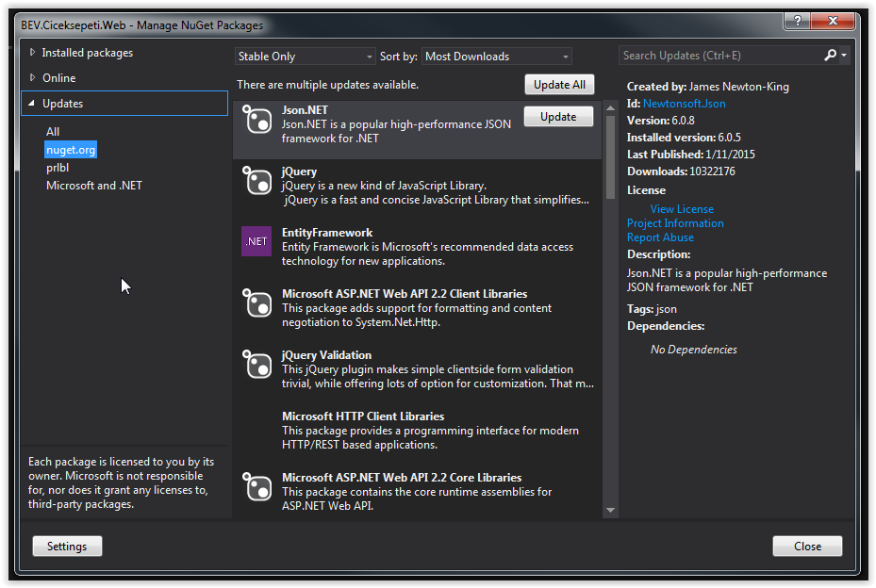Select the nuget.org source
The image size is (876, 588).
[71, 150]
